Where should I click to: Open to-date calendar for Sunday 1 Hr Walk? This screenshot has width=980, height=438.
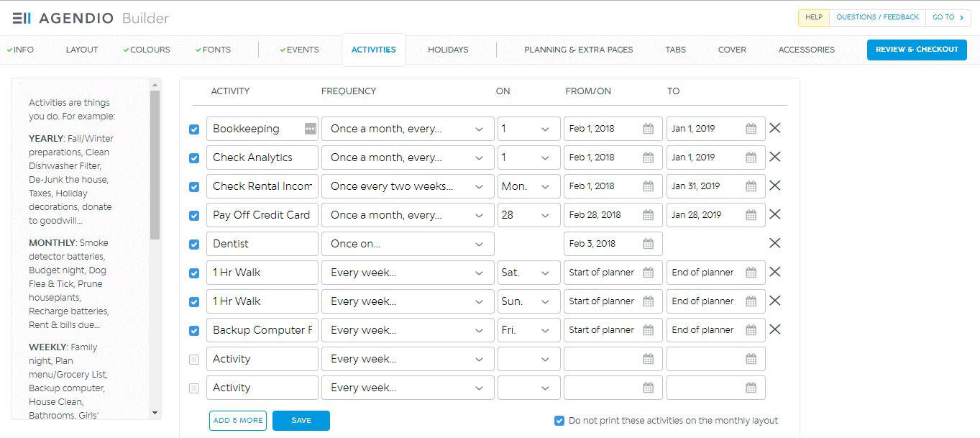[751, 301]
